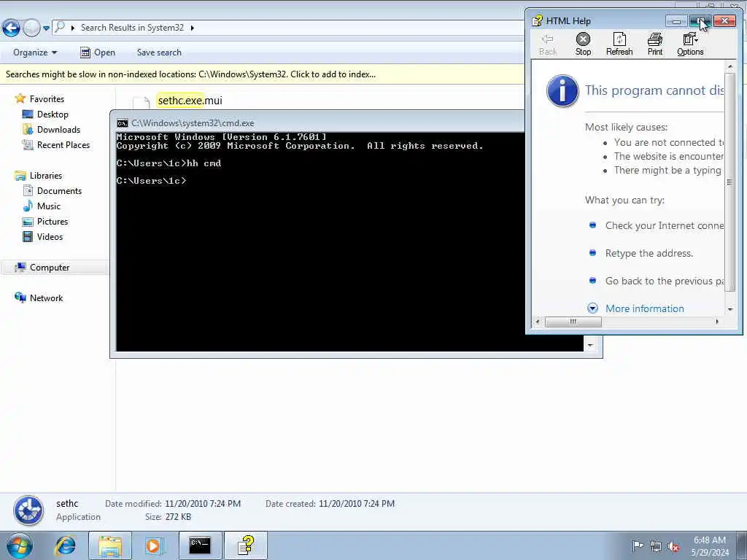Click 'Retype the address.' text
This screenshot has width=747, height=560.
[649, 253]
